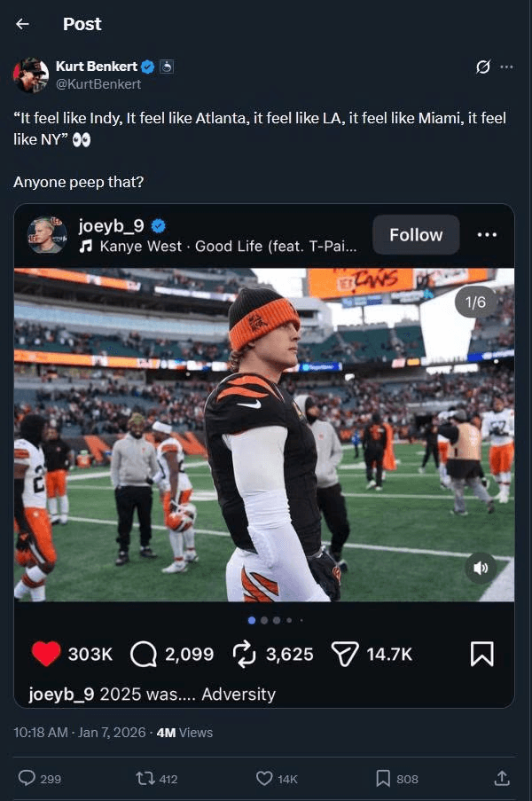Save the embedded Instagram post with bookmark
This screenshot has height=801, width=532.
pos(481,654)
